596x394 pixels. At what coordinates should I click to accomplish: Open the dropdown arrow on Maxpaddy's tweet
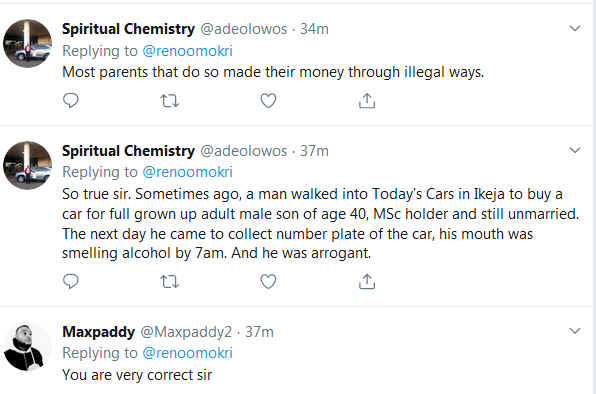coord(575,331)
